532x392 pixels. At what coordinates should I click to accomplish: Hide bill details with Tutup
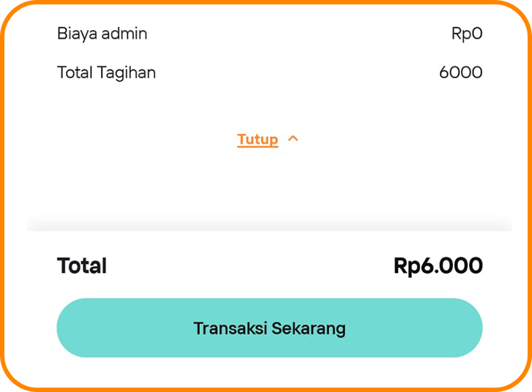click(x=258, y=139)
